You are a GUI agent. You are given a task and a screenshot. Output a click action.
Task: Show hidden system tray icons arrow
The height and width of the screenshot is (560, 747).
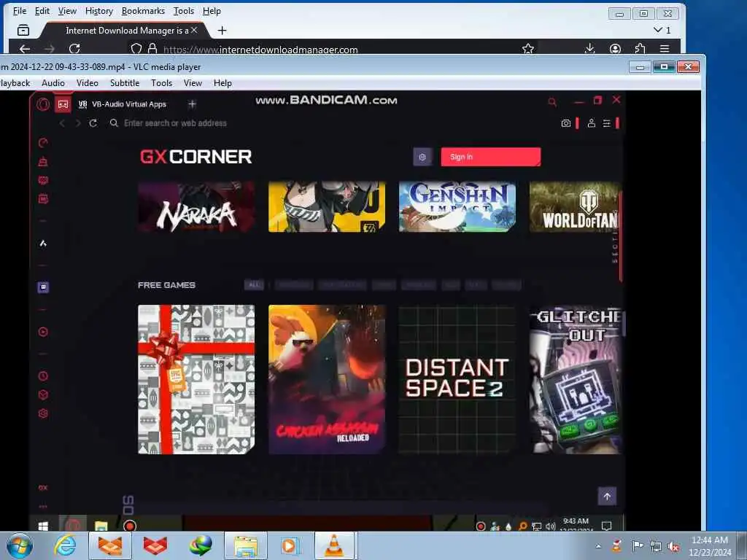(598, 546)
